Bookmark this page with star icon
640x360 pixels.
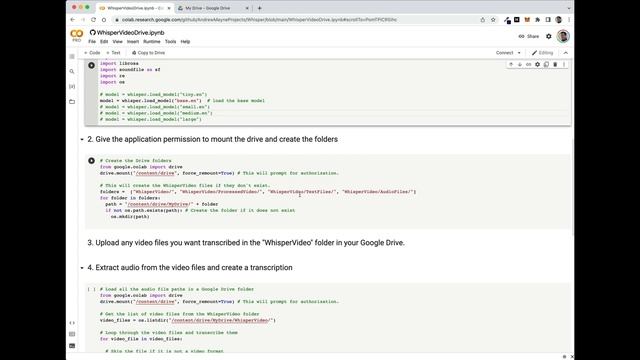pyautogui.click(x=493, y=20)
